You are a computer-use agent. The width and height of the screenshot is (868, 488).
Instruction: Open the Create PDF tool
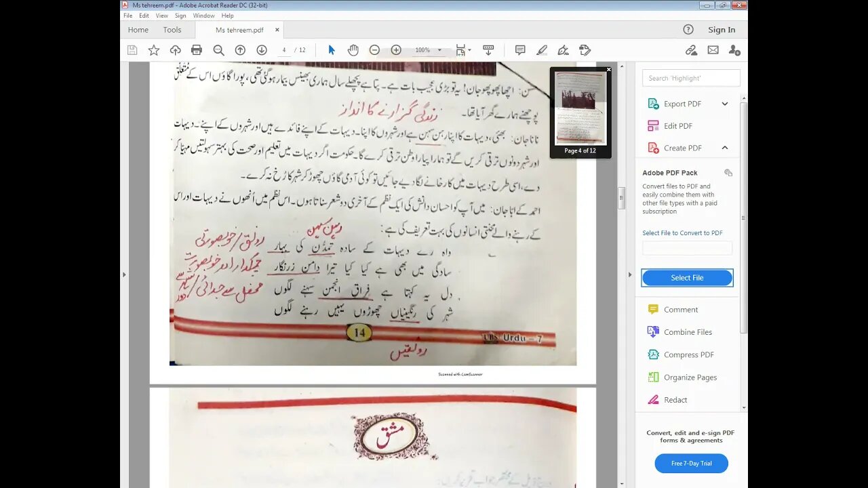[x=682, y=148]
